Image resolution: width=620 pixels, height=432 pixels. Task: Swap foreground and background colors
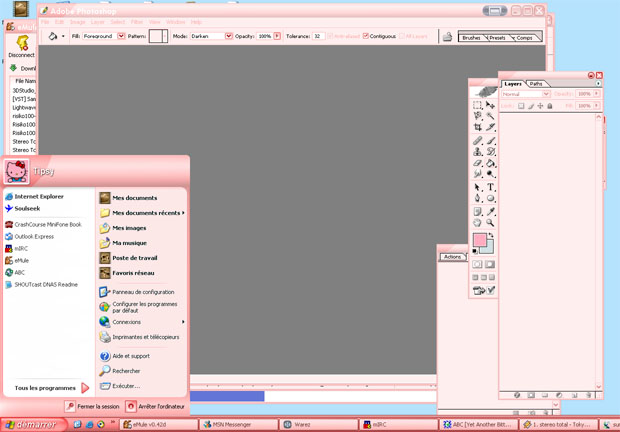coord(491,235)
